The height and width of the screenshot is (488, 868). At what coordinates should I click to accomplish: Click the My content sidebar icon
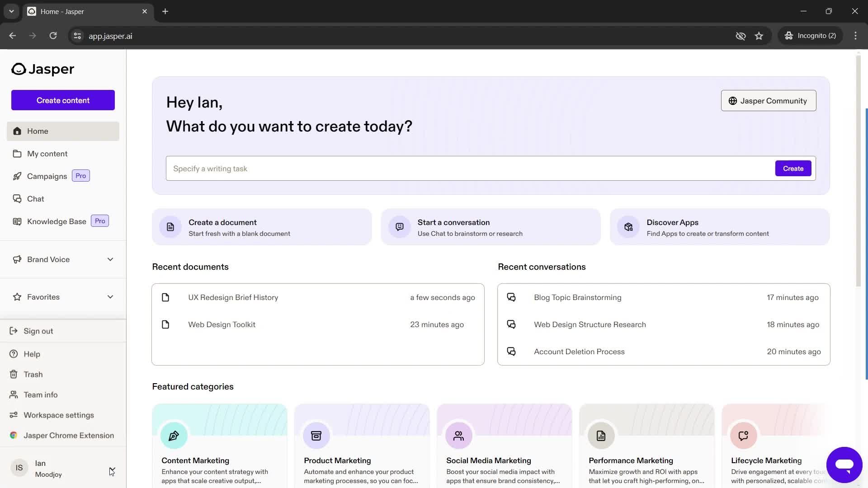[17, 154]
